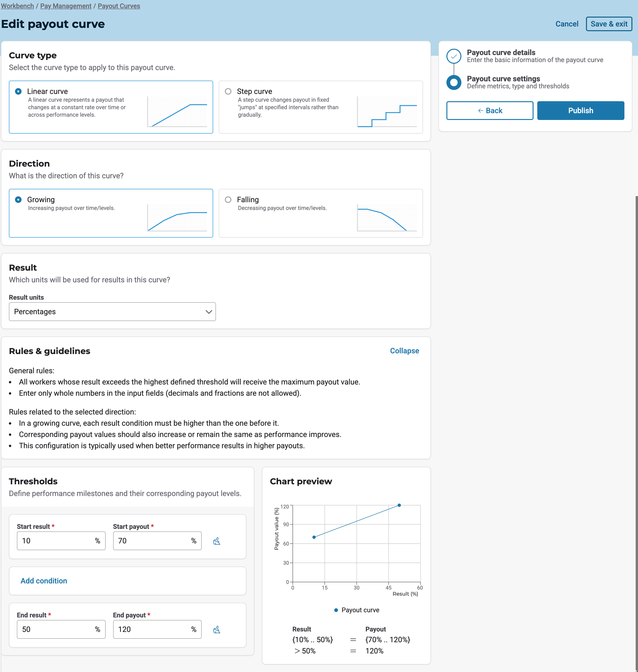
Task: Open the Result units dropdown
Action: [x=112, y=312]
